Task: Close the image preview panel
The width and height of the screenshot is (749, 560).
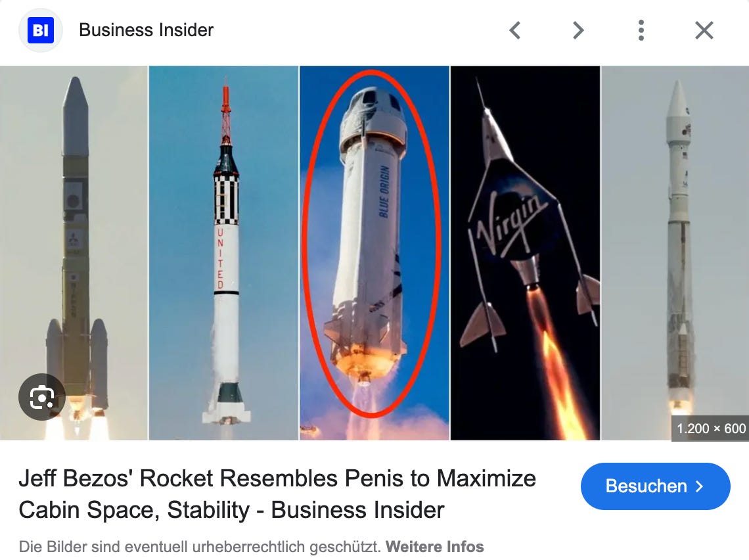Action: click(704, 31)
